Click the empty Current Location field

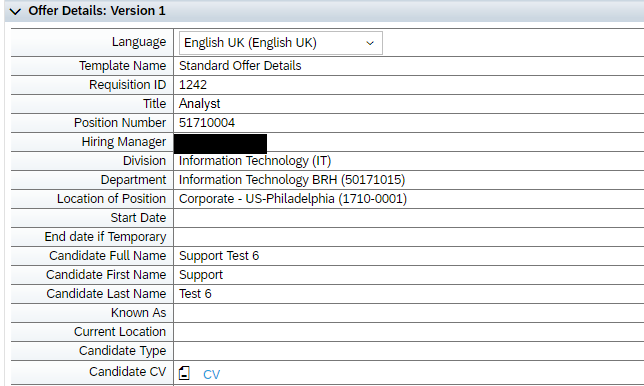[x=409, y=332]
